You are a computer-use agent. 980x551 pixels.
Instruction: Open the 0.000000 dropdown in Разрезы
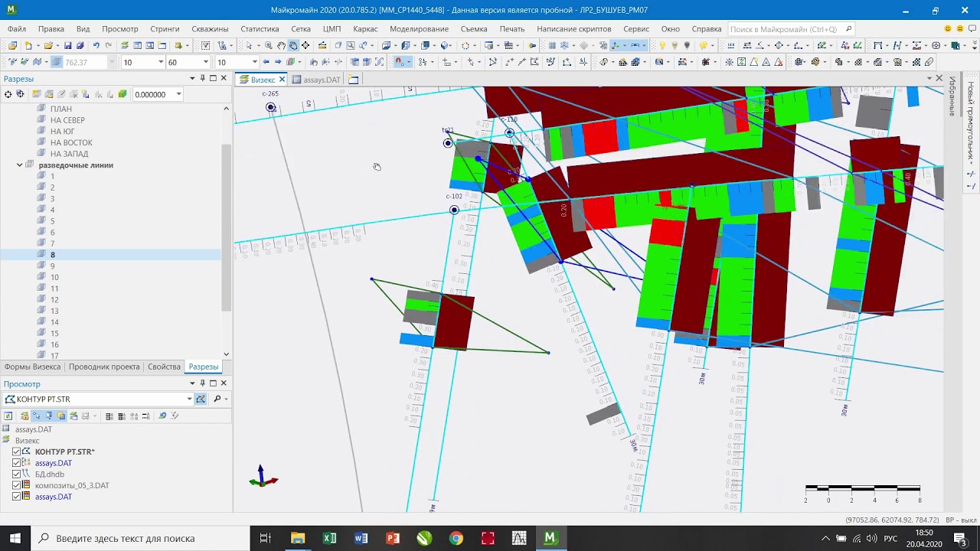coord(178,94)
